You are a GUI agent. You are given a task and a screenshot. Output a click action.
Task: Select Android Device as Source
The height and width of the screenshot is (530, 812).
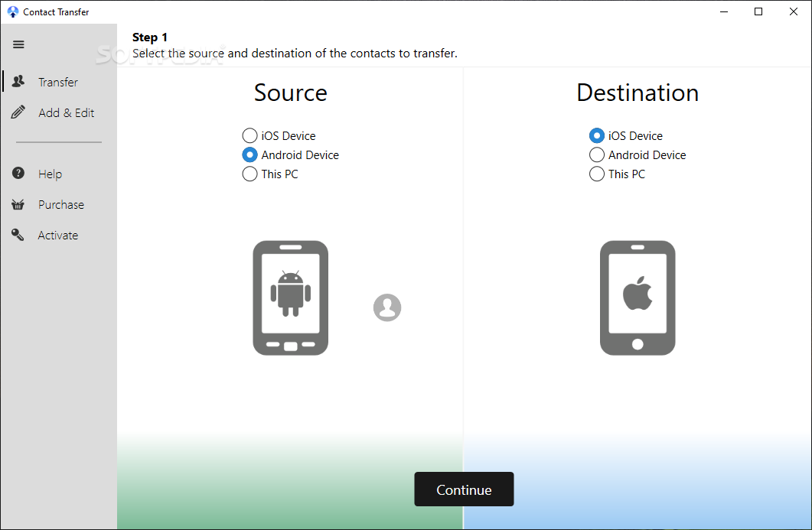pos(291,154)
